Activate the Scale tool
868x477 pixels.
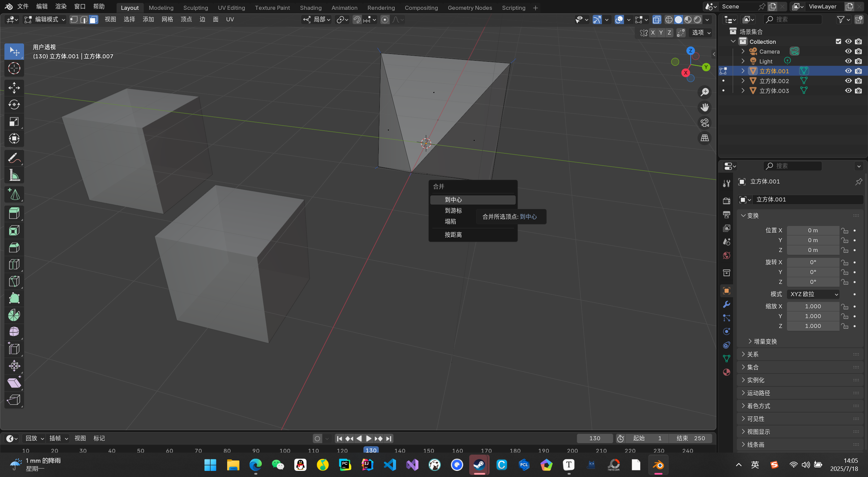14,122
